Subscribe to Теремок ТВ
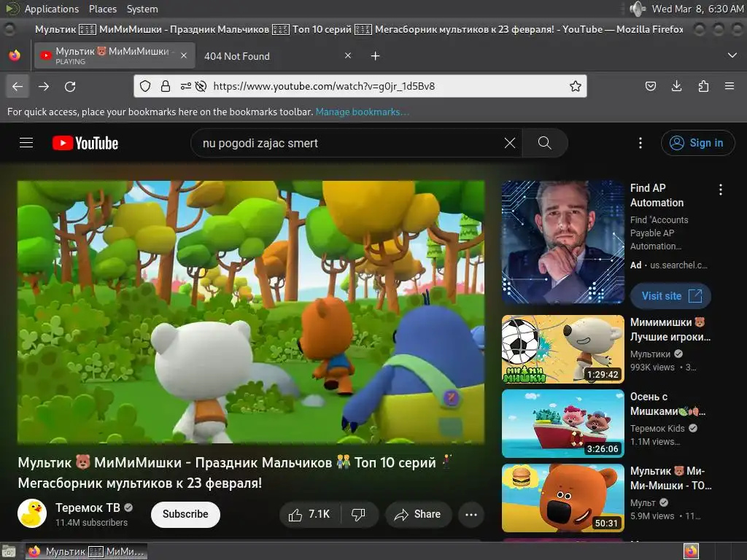Screen dimensions: 747x560 click(185, 514)
